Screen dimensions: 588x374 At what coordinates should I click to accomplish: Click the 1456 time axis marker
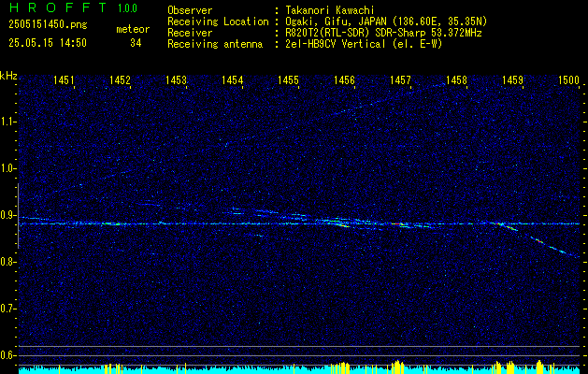tap(345, 79)
